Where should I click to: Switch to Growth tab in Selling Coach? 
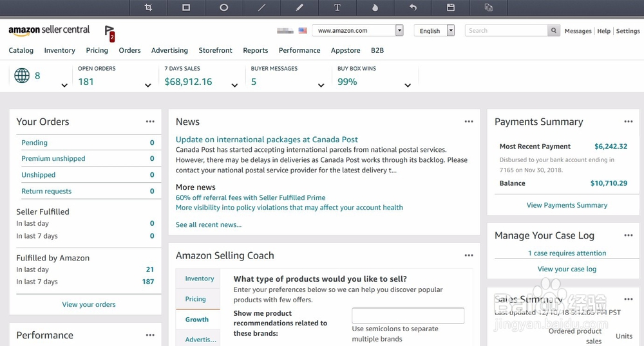198,320
